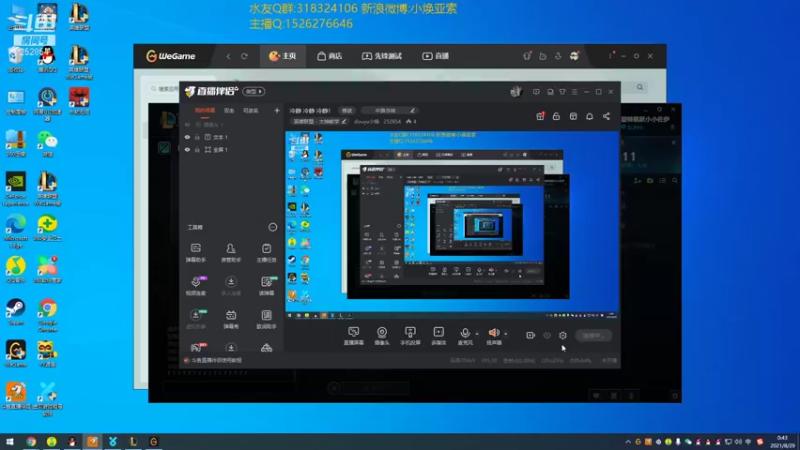This screenshot has width=800, height=450.
Task: Open mode switch pill next to 直播伴侣 logo
Action: click(x=254, y=91)
